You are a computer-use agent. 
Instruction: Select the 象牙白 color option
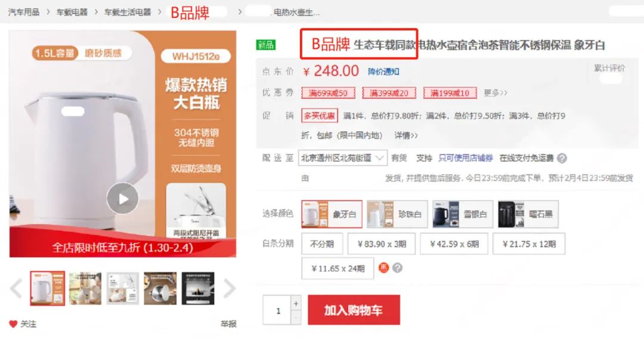[x=332, y=214]
